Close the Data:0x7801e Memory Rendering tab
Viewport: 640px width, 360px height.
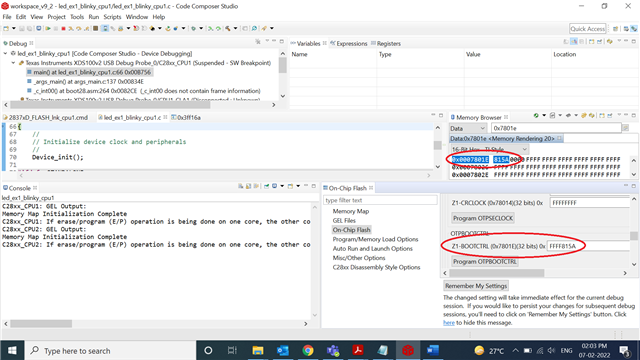560,138
